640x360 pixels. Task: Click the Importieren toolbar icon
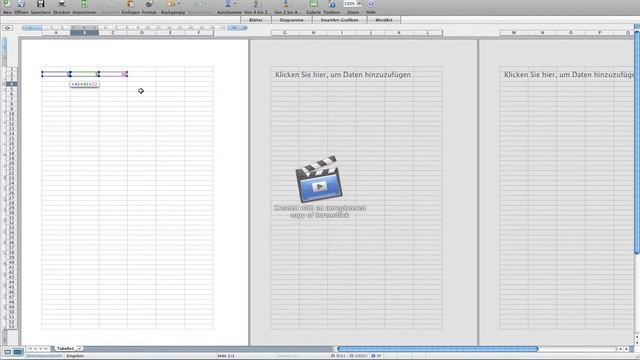pyautogui.click(x=84, y=4)
